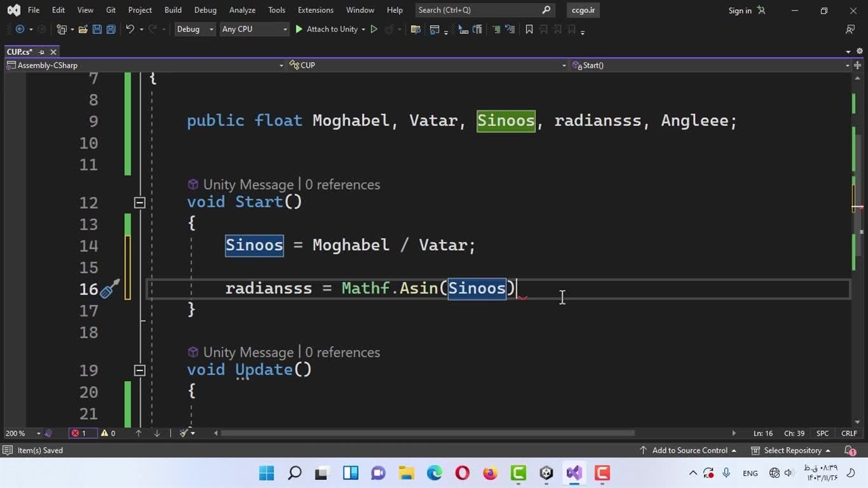This screenshot has width=868, height=488.
Task: Click the Start Without Debugging play outline
Action: pyautogui.click(x=374, y=29)
